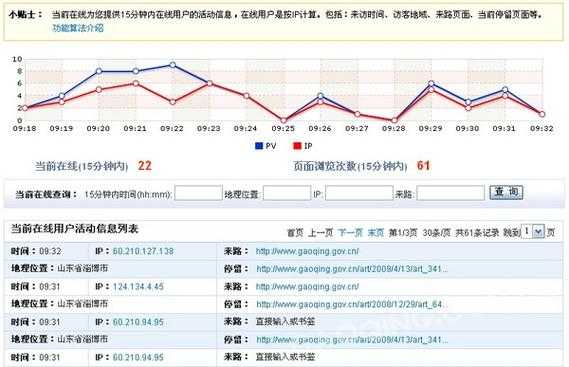Open the 功能算法介绍 link
The width and height of the screenshot is (569, 367).
pos(78,28)
